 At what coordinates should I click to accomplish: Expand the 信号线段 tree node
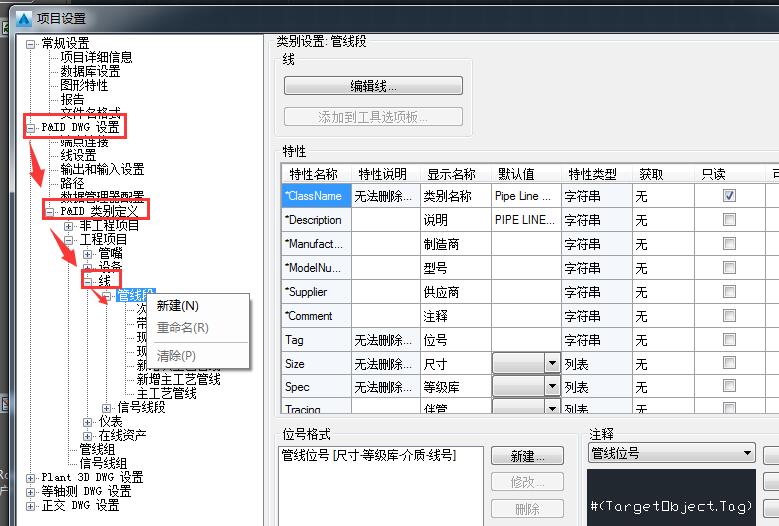pos(106,408)
